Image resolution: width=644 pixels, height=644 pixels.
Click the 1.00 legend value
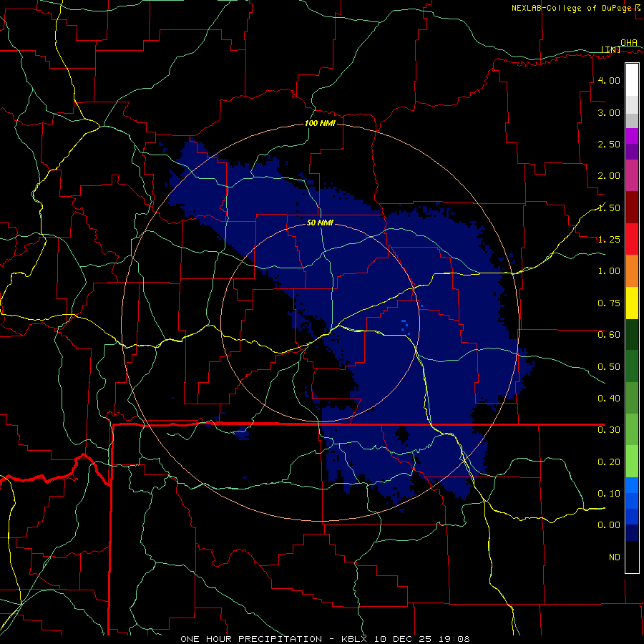coord(609,271)
